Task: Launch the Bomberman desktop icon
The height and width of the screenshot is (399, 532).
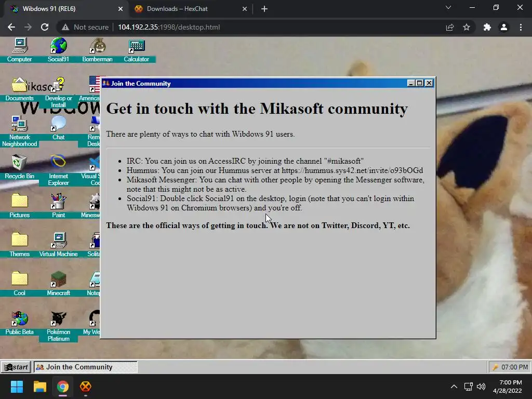Action: pyautogui.click(x=97, y=50)
